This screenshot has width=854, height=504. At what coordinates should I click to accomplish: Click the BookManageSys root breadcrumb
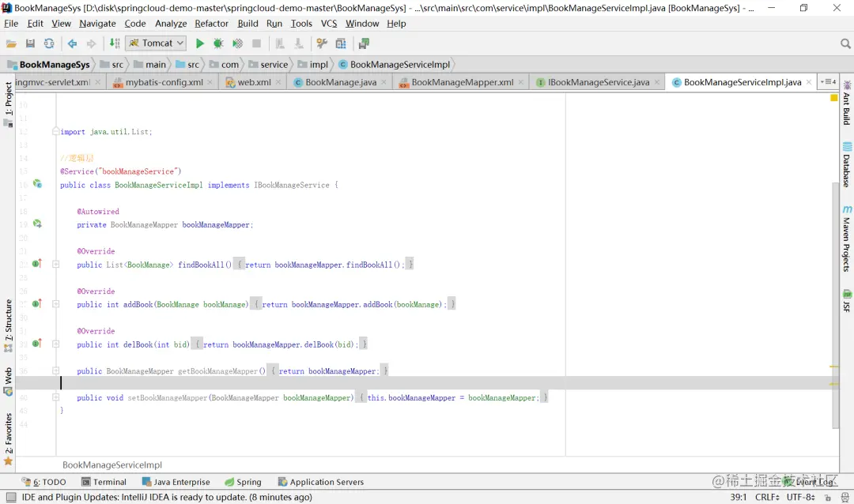[48, 64]
